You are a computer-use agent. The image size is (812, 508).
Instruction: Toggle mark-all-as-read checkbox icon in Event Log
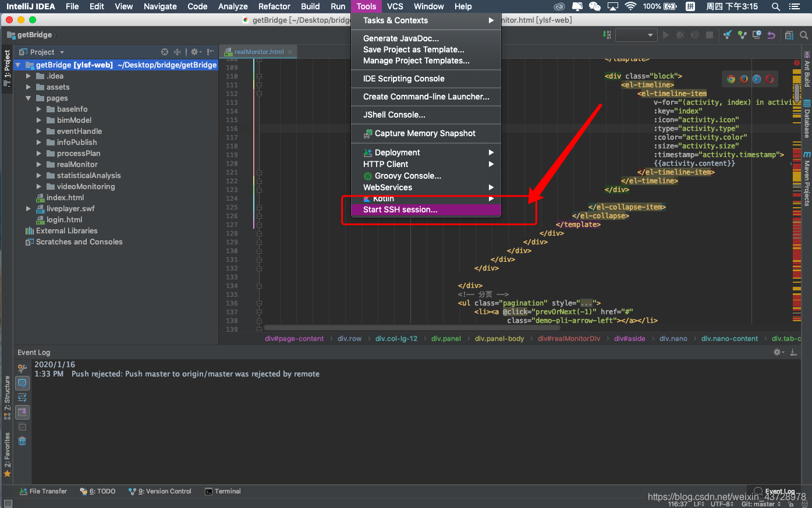(x=22, y=427)
